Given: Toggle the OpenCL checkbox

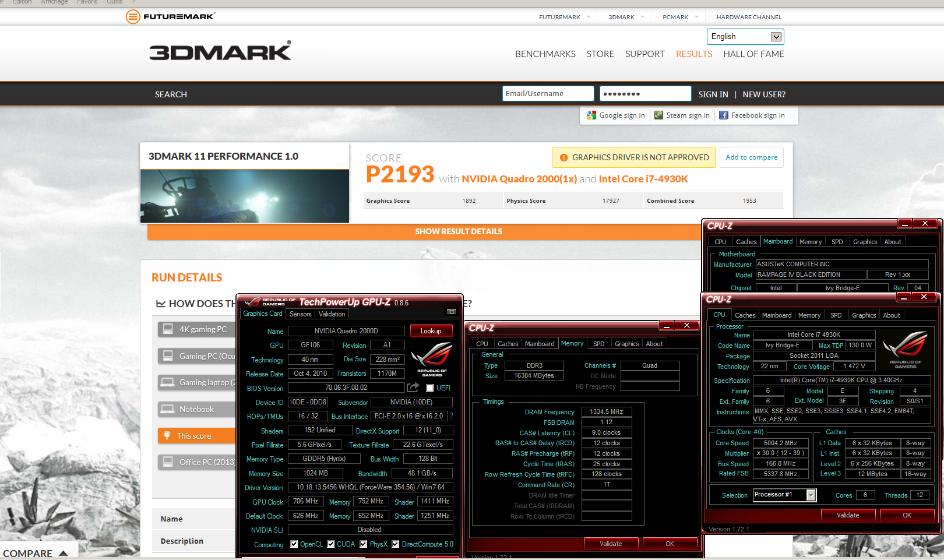Looking at the screenshot, I should 294,544.
